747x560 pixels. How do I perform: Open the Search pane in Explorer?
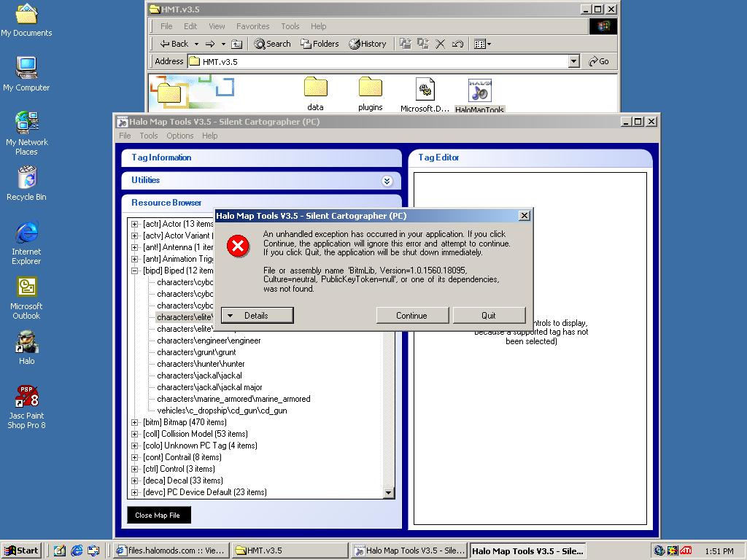(272, 44)
